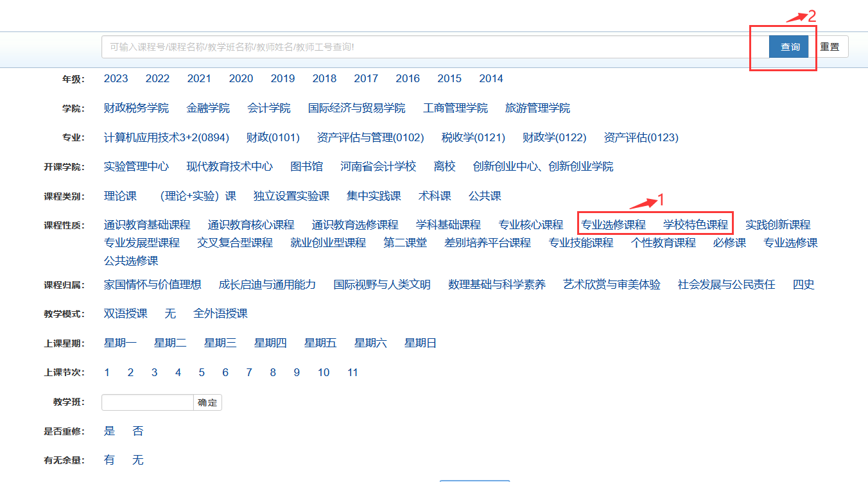Select 旅游管理学院 college filter
This screenshot has width=868, height=482.
click(x=537, y=108)
